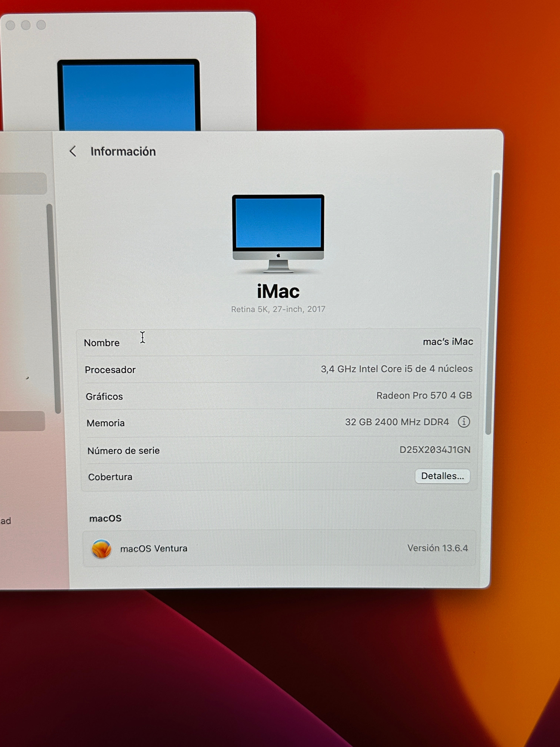Click the Cobertura label

coord(110,477)
